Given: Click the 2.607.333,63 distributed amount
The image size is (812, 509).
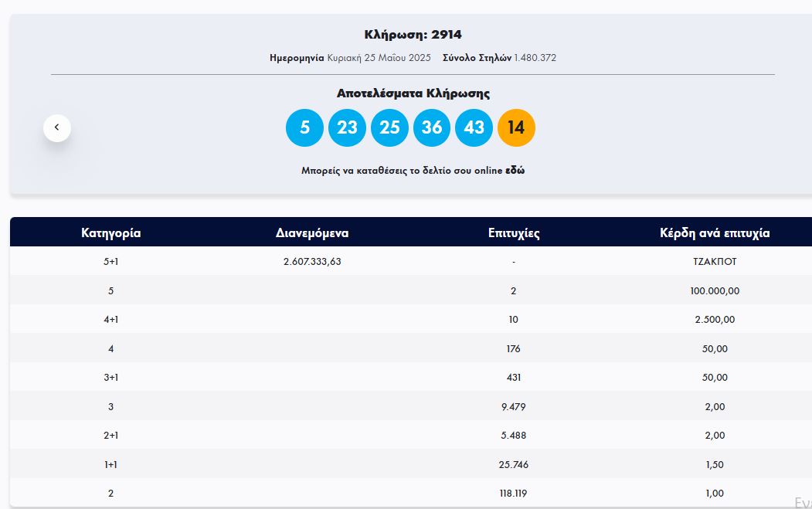Looking at the screenshot, I should point(312,262).
